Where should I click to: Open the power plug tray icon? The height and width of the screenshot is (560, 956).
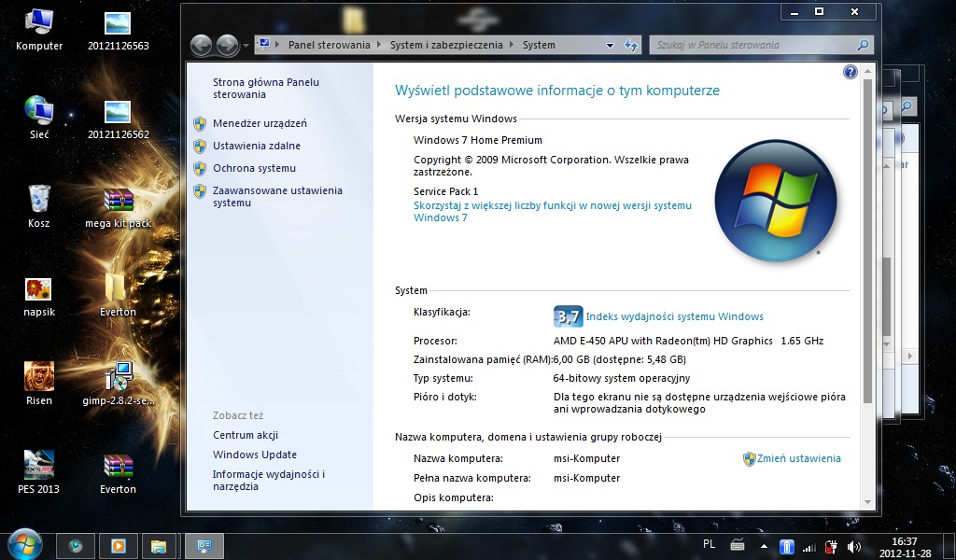pyautogui.click(x=831, y=547)
